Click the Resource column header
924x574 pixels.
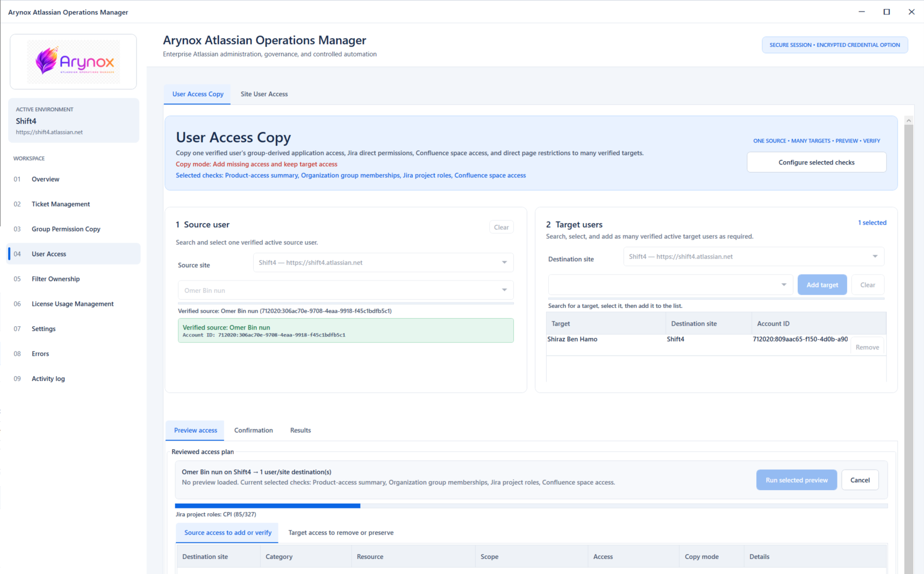pos(413,557)
